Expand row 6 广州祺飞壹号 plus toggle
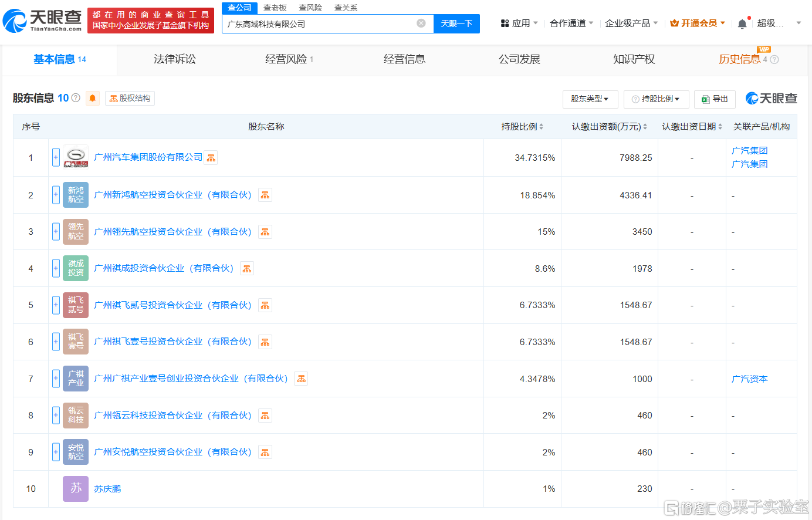This screenshot has height=520, width=812. coord(56,342)
